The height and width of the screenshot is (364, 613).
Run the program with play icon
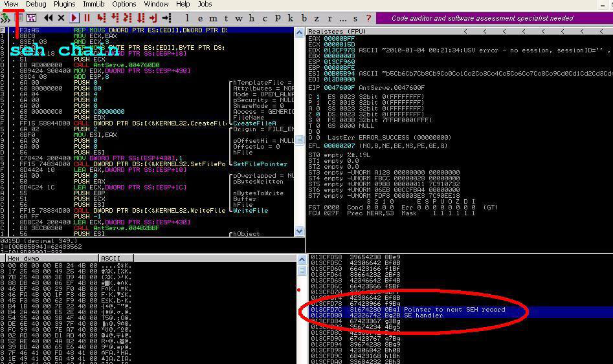click(x=74, y=18)
